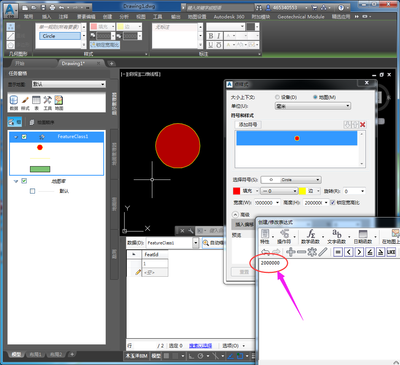Image resolution: width=400 pixels, height=365 pixels.
Task: Click the search to select link
Action: tap(200, 346)
